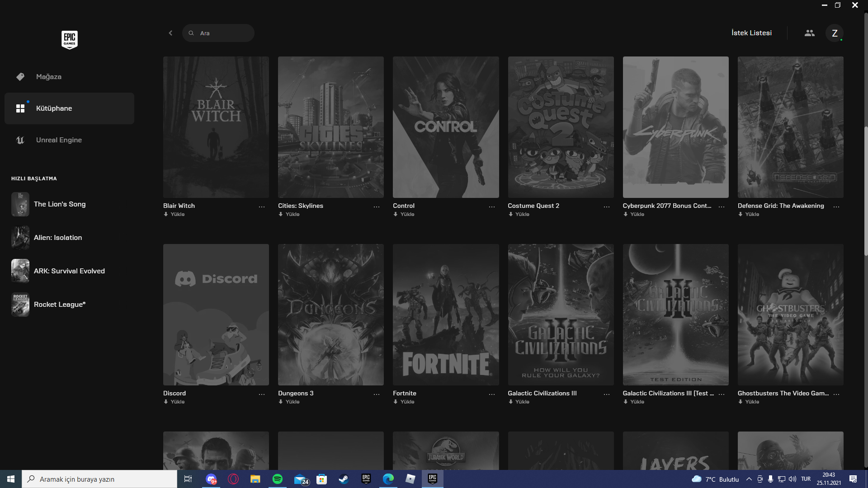
Task: Select the Kütüphane library tab
Action: click(69, 108)
